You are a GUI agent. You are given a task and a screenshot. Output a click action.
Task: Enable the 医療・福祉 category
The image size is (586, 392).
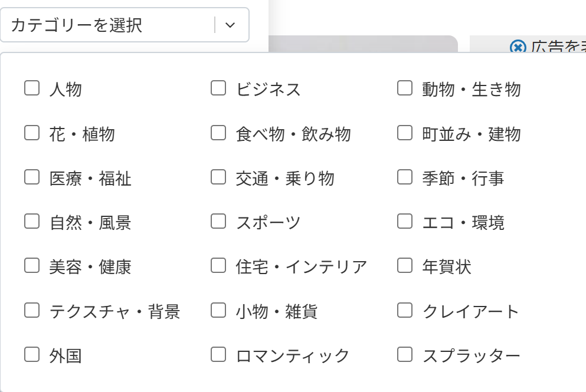click(x=32, y=177)
